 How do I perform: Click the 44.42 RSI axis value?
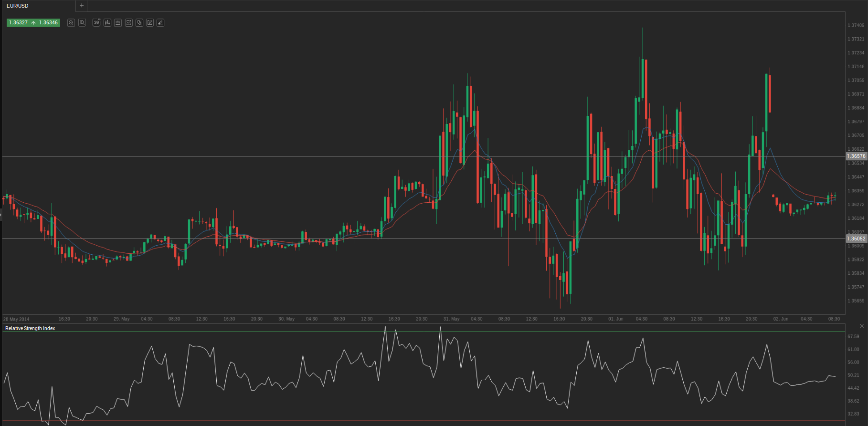854,388
